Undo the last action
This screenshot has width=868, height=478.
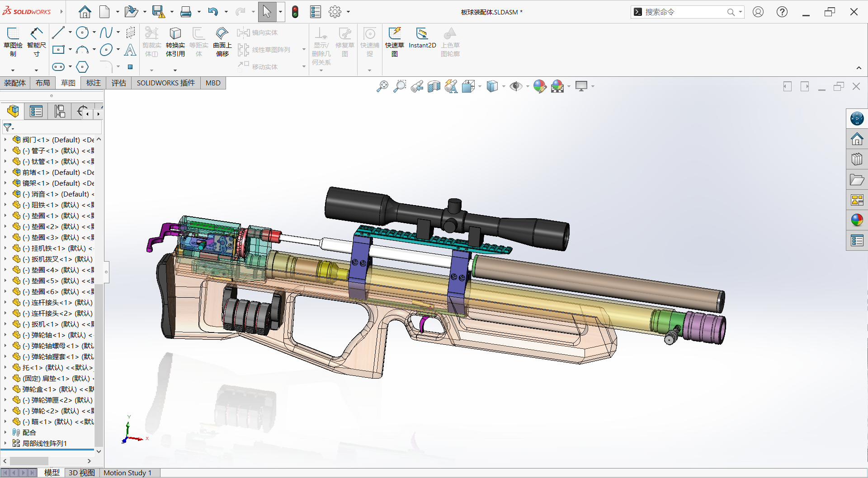coord(213,12)
